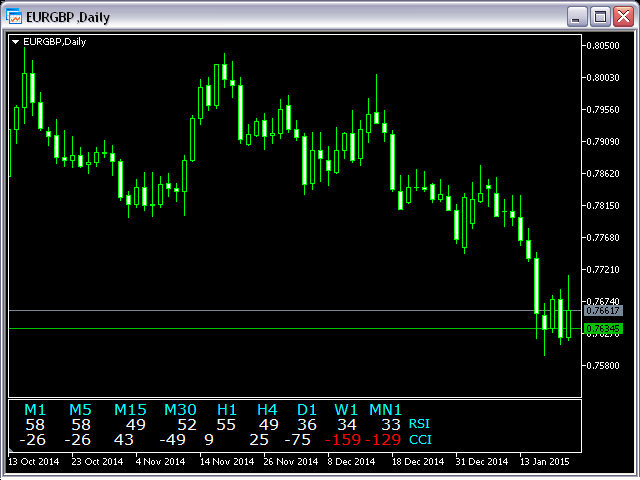Maximize the EURGBP Daily chart window
Image resolution: width=640 pixels, height=480 pixels.
(600, 17)
